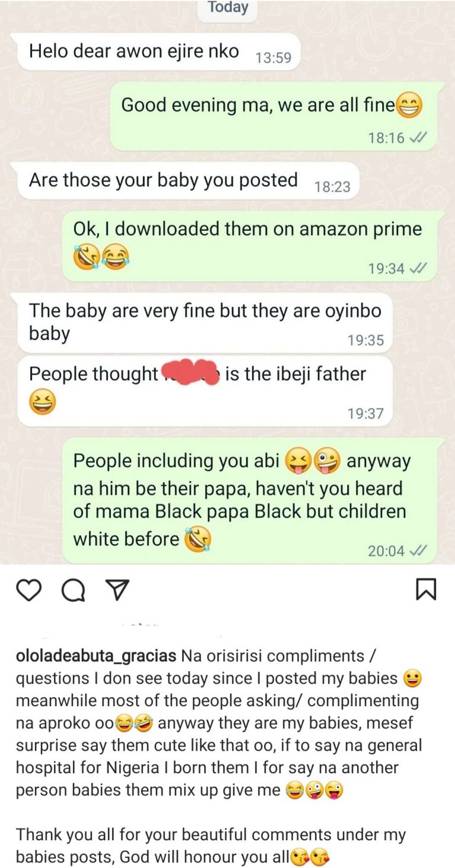
Task: Tap the 'Thank you all' caption paragraph
Action: pos(211,845)
